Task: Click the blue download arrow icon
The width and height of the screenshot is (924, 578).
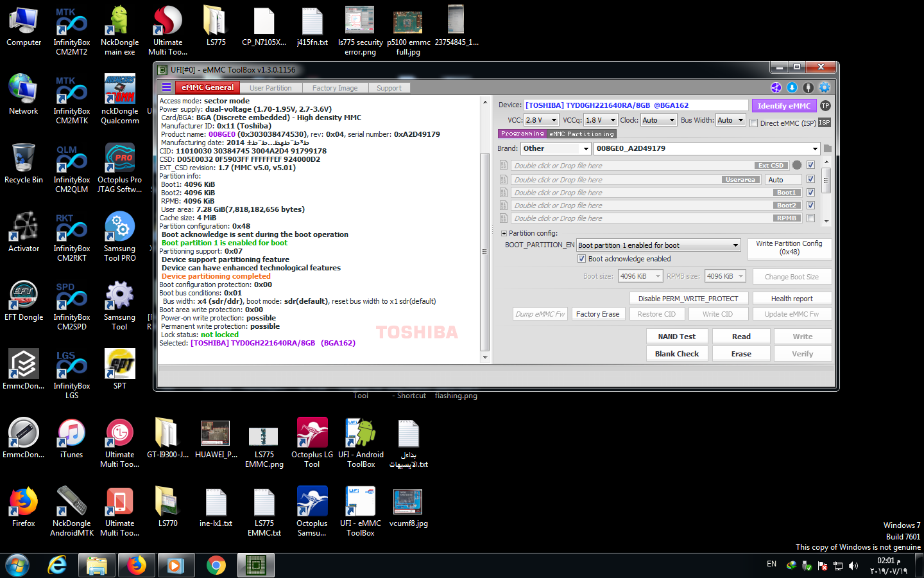Action: tap(792, 87)
